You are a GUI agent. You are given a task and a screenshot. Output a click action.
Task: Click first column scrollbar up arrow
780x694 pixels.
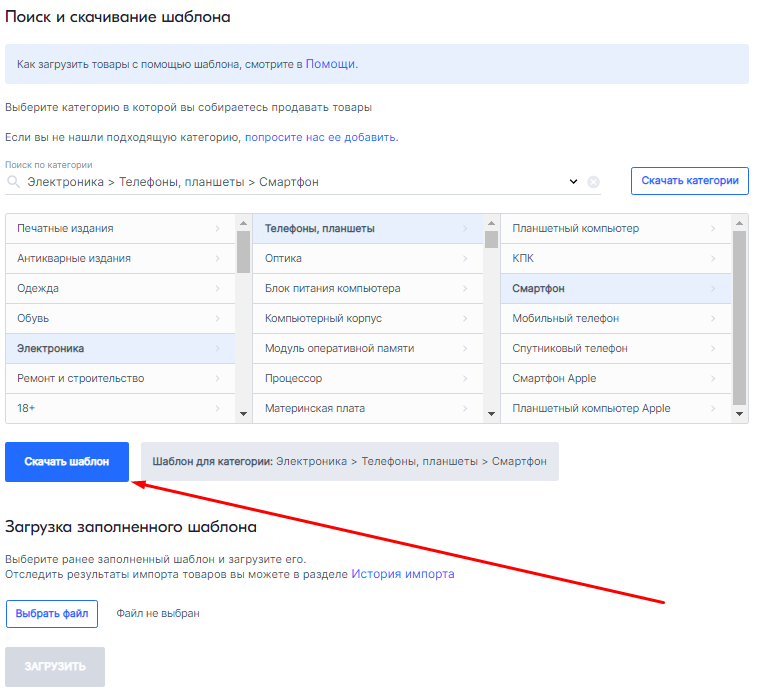pyautogui.click(x=243, y=223)
